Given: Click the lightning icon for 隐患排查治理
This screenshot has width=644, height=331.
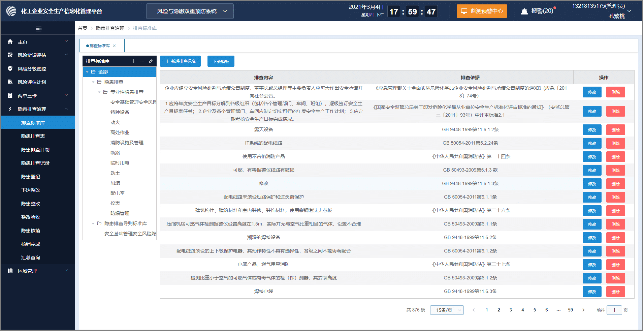Looking at the screenshot, I should 10,109.
